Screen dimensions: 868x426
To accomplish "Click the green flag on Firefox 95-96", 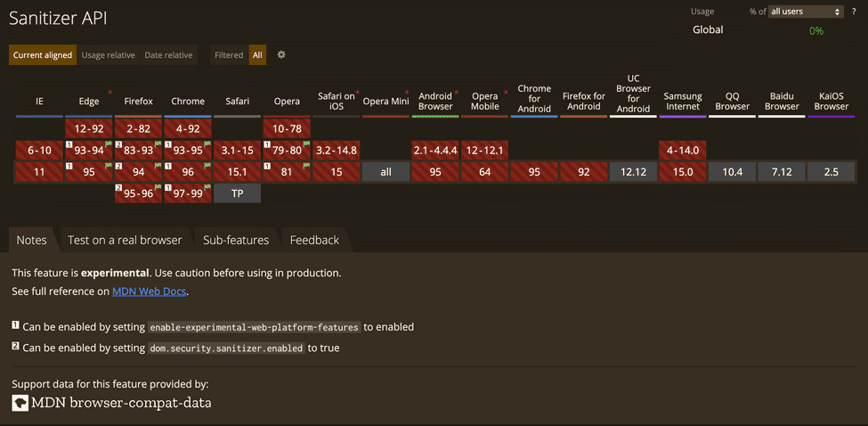I will pos(158,188).
